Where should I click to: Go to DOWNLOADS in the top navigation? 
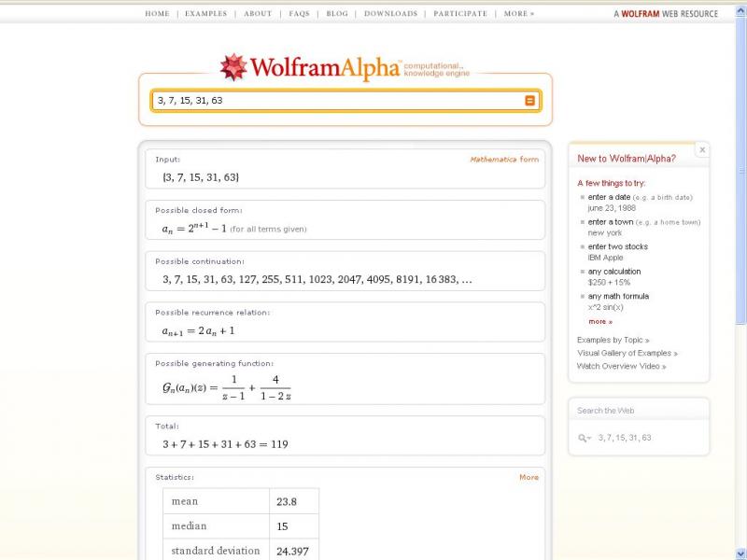[x=390, y=14]
